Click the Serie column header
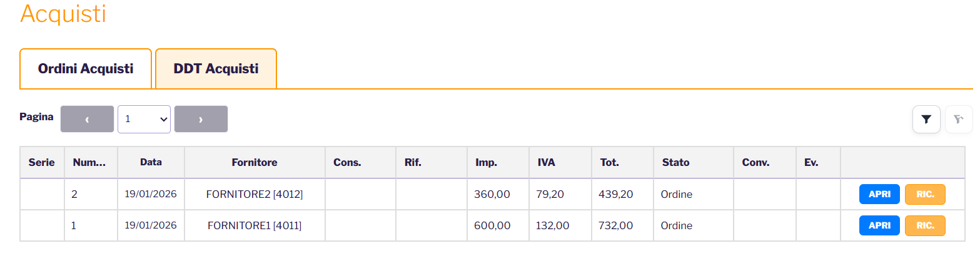 point(42,162)
